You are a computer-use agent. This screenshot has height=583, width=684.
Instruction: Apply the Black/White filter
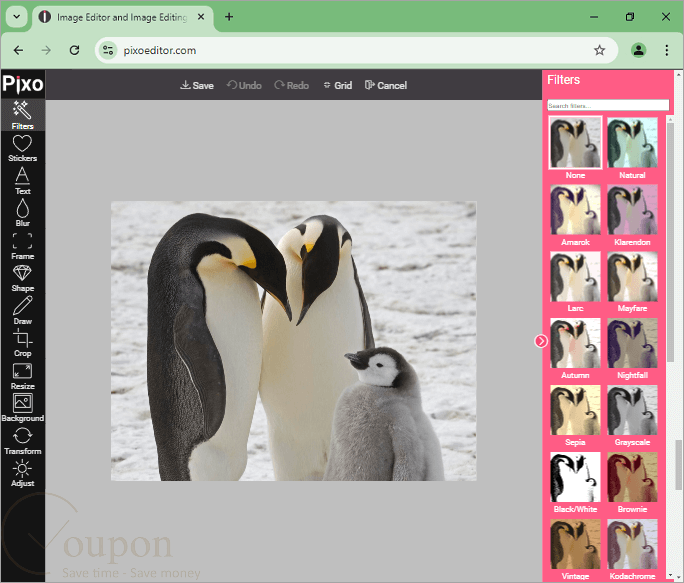click(x=575, y=477)
